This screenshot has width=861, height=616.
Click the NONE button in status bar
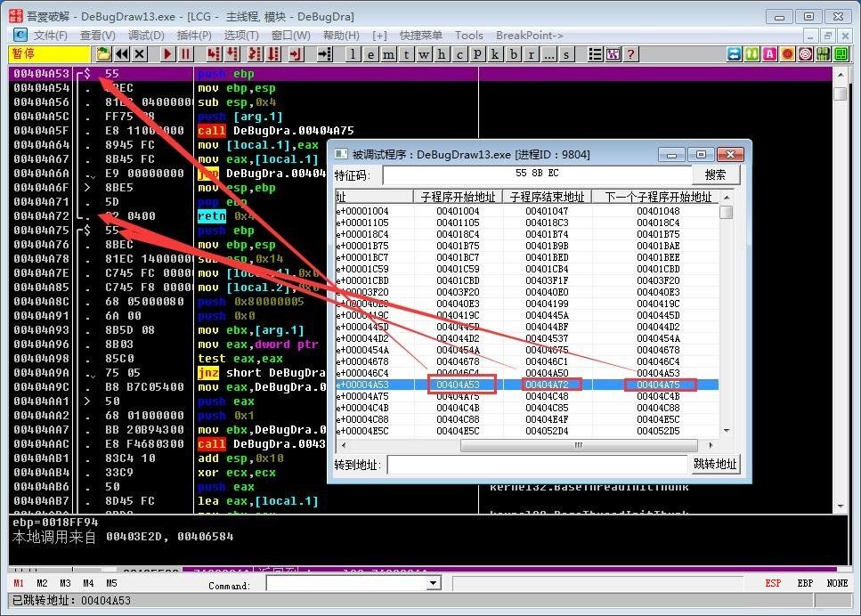pos(837,583)
